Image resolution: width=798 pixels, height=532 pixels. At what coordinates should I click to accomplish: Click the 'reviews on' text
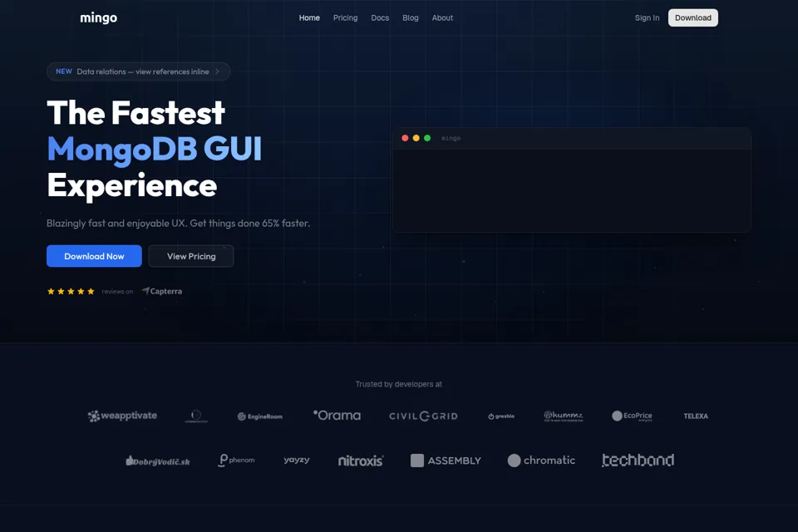pyautogui.click(x=117, y=292)
